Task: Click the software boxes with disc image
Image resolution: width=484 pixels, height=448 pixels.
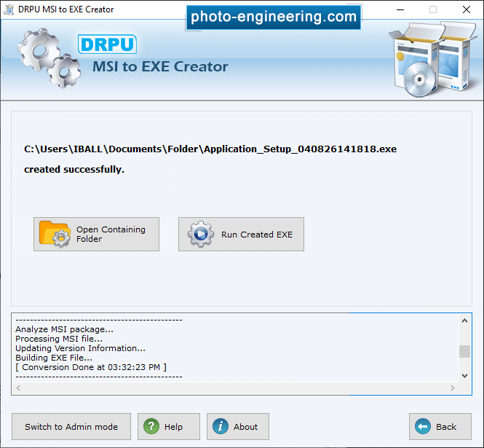Action: click(x=433, y=59)
